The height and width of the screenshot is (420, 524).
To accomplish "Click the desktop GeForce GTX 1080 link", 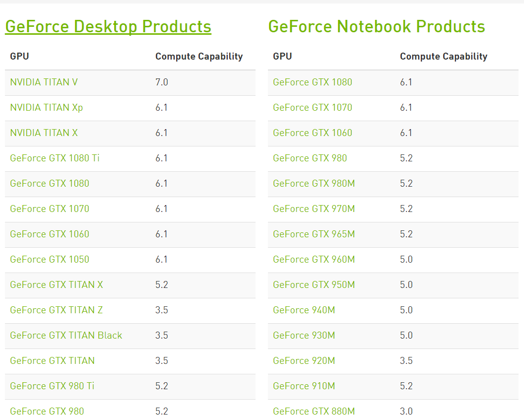I will tap(50, 184).
